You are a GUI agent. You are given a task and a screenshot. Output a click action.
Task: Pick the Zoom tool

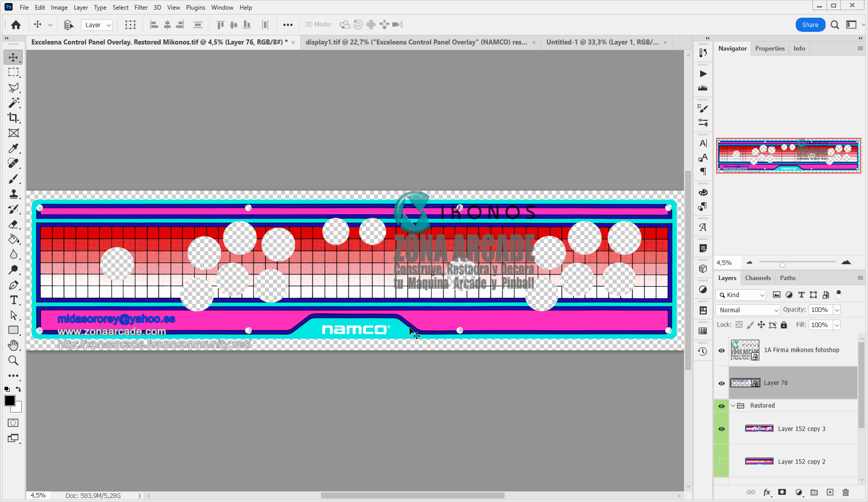pos(13,360)
